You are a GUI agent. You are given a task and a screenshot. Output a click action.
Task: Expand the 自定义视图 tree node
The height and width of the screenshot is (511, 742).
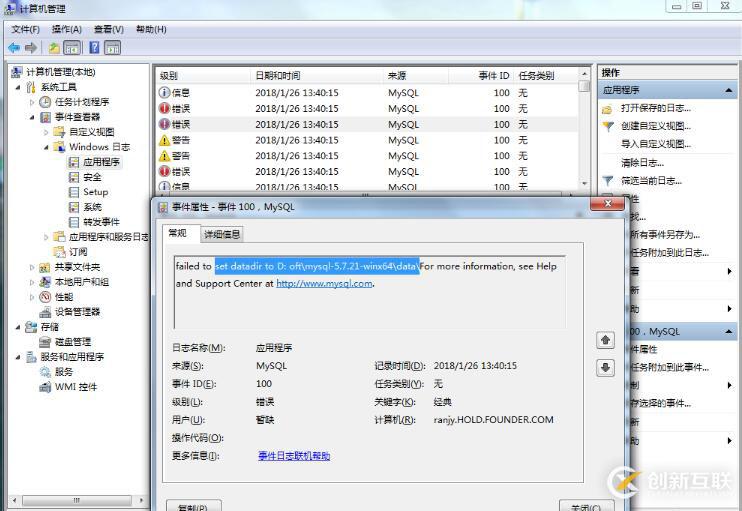click(x=46, y=132)
